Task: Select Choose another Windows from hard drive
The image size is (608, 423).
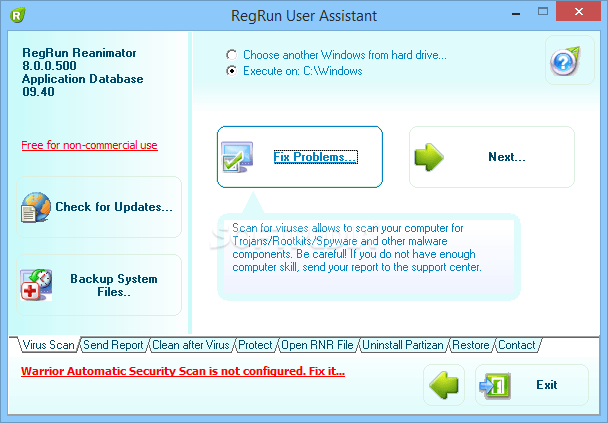Action: (x=233, y=55)
